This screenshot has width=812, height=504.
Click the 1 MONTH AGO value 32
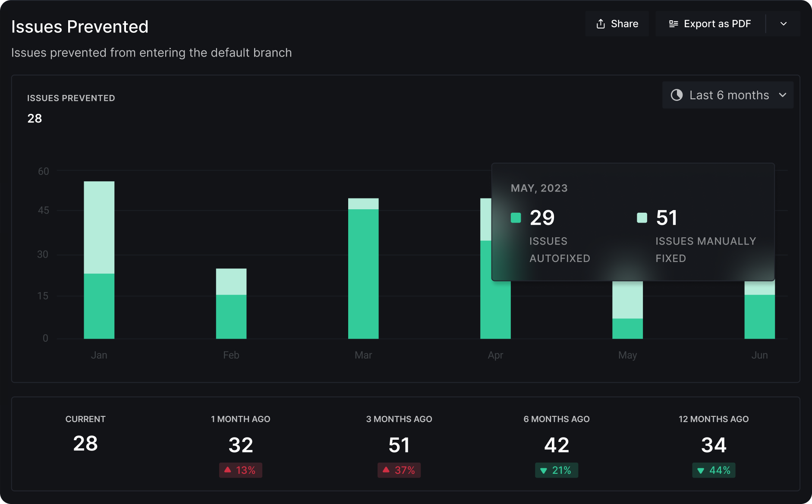[241, 445]
